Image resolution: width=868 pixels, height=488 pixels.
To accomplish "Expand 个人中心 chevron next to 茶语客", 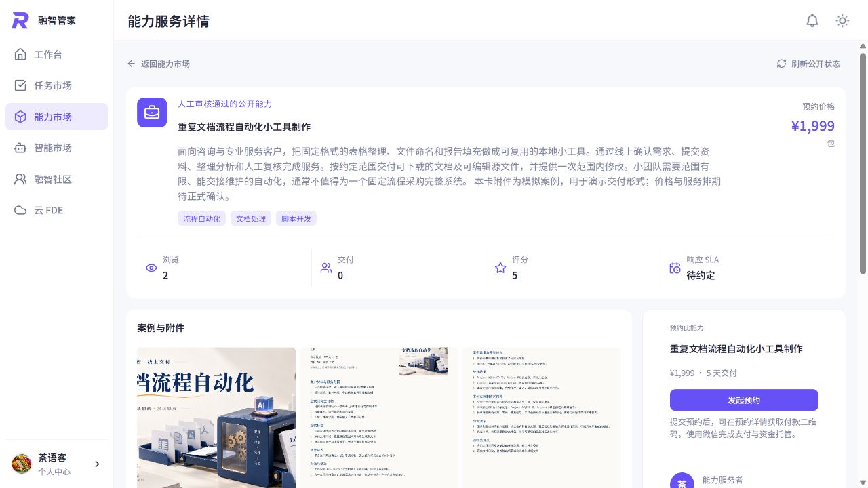I will [x=97, y=464].
